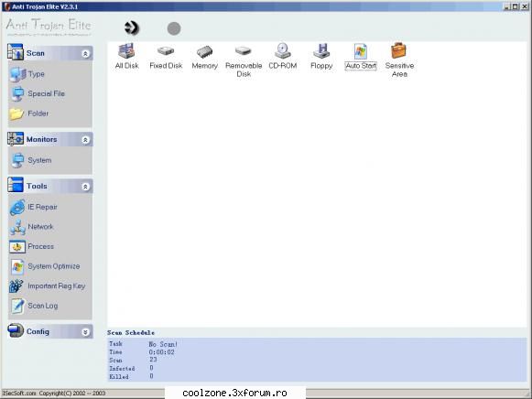Click the Monitors section header icon
Screen dimensions: 532x399
16,139
